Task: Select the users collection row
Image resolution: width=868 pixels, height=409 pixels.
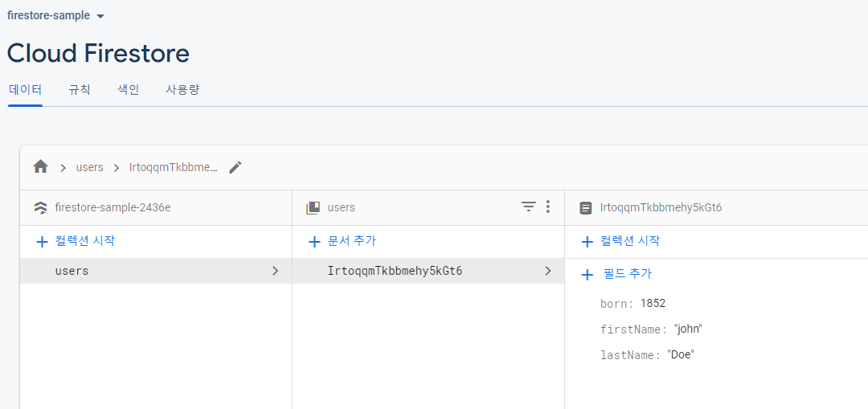Action: [x=156, y=271]
